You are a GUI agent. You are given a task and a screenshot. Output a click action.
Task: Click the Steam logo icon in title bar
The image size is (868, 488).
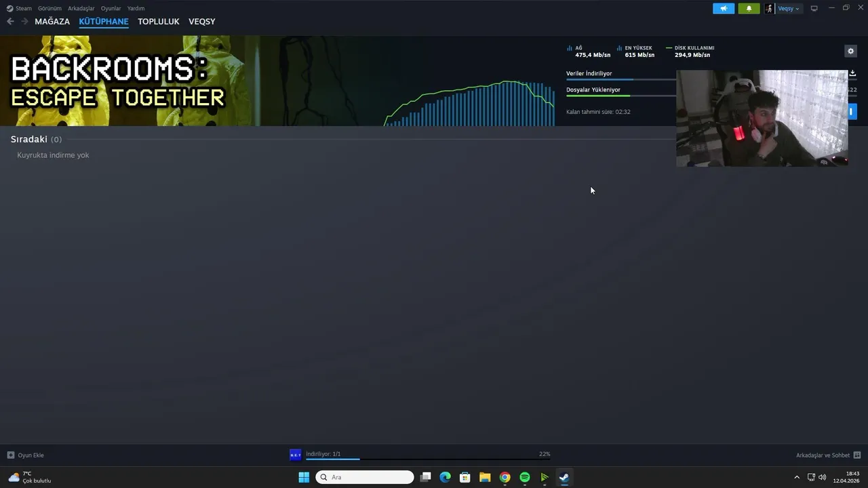(x=9, y=8)
